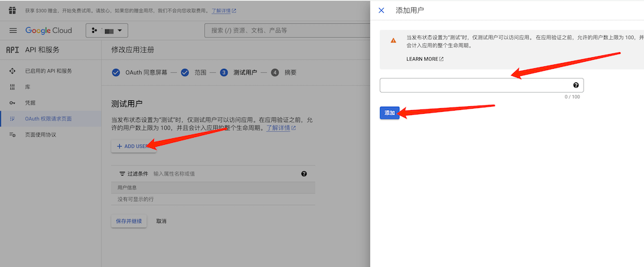Click the blue 添加 button
The width and height of the screenshot is (644, 267).
[390, 113]
